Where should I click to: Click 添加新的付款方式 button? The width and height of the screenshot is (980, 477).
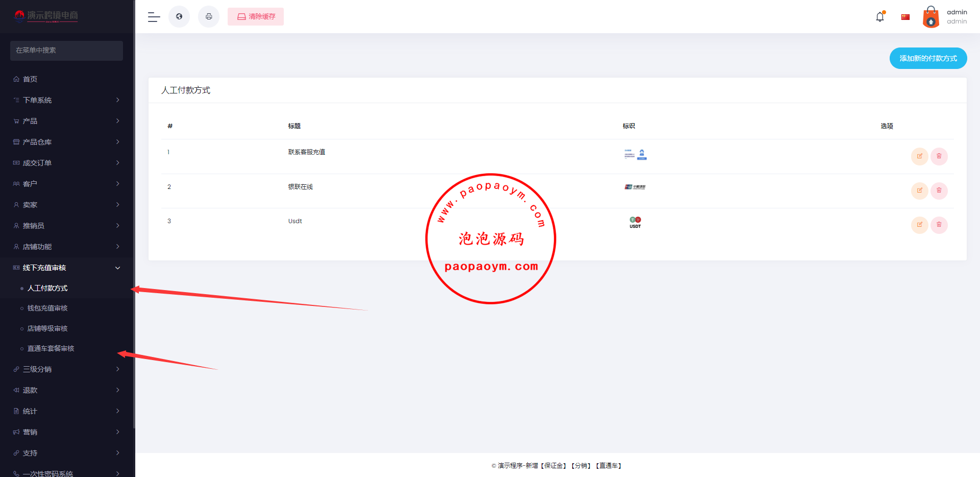[x=928, y=58]
